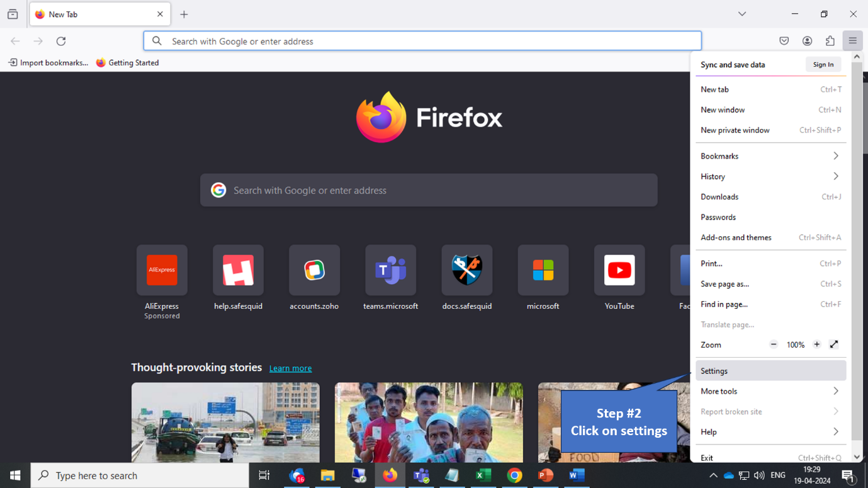The width and height of the screenshot is (868, 488).
Task: Expand the More tools submenu
Action: pos(770,391)
